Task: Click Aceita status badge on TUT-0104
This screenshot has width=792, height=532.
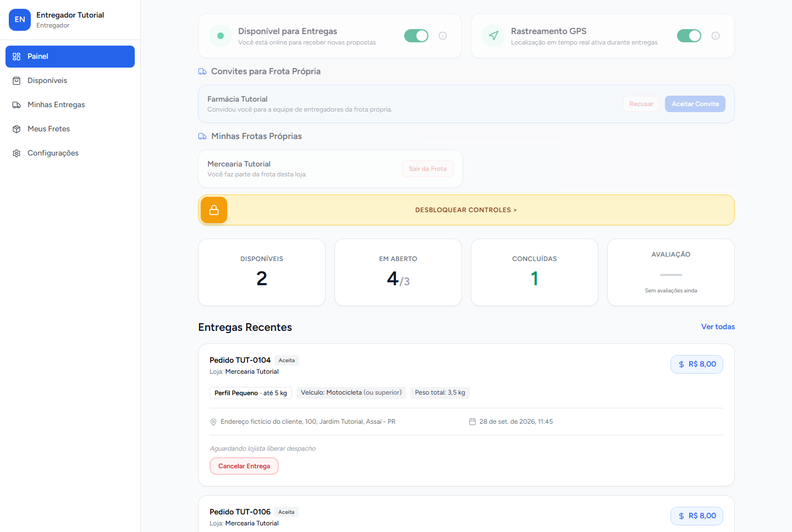Action: point(287,361)
